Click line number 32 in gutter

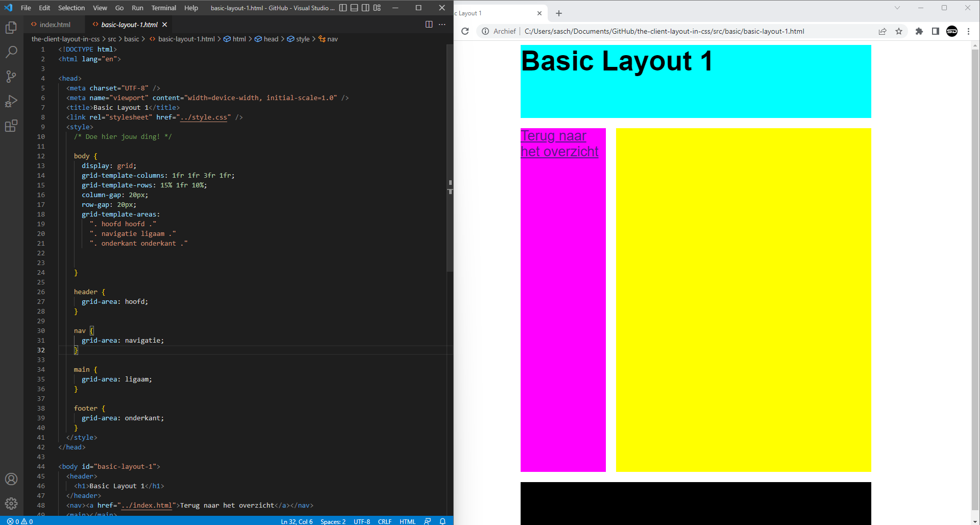click(x=41, y=350)
